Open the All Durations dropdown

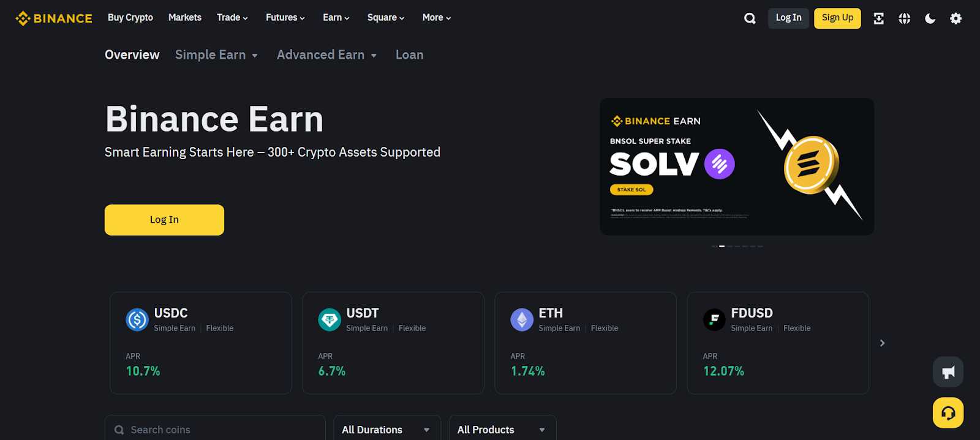(386, 430)
